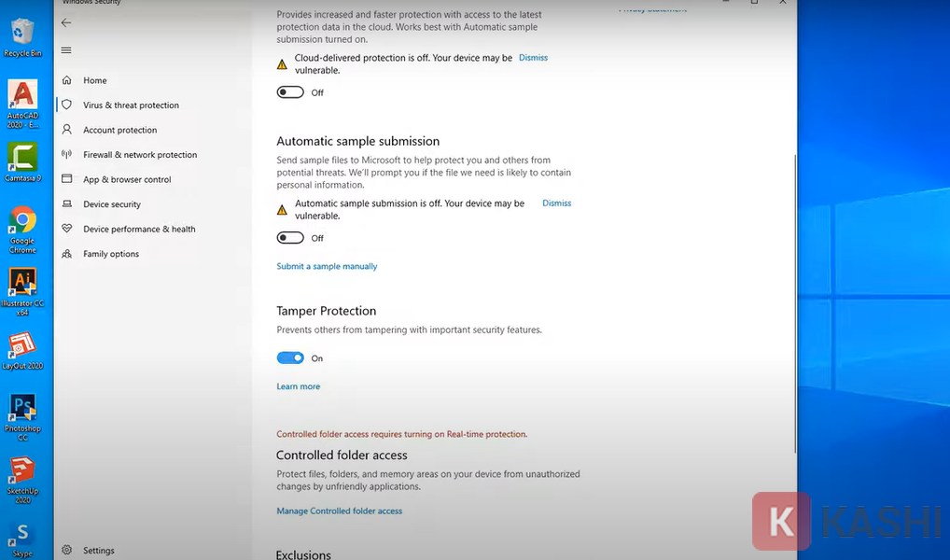Open Google Chrome desktop shortcut

click(22, 230)
